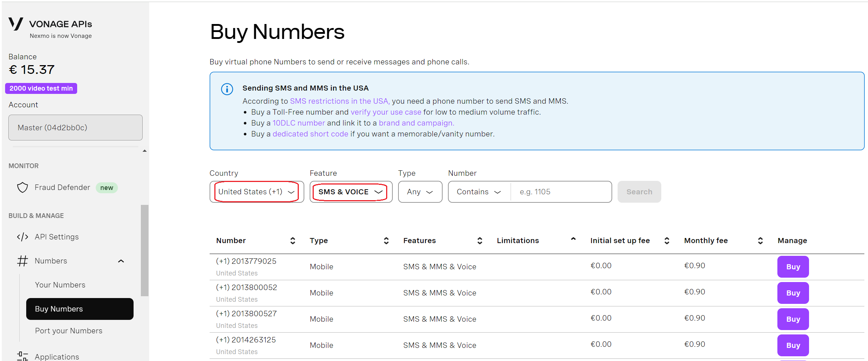Screen dimensions: 868x361
Task: Open the Contains match-type dropdown
Action: pos(479,192)
